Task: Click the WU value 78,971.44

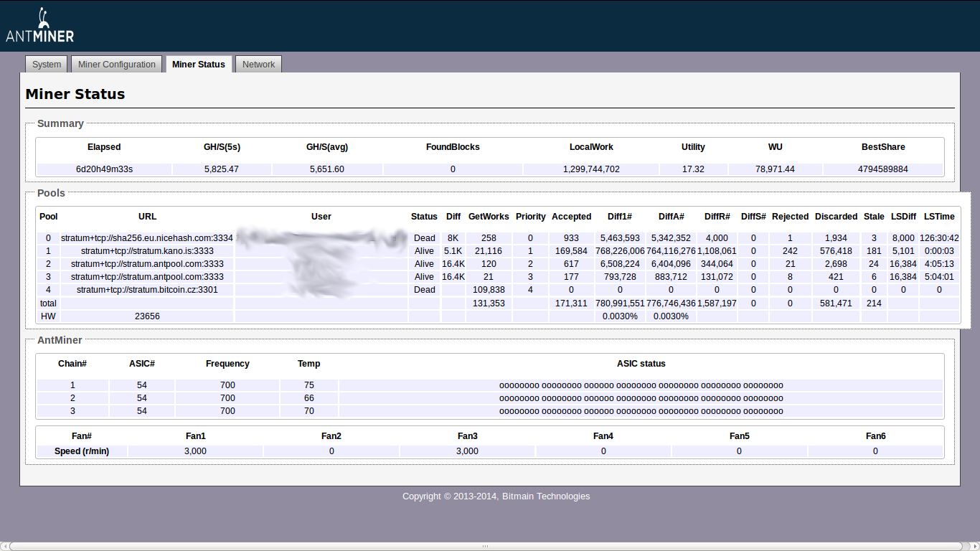Action: 775,169
